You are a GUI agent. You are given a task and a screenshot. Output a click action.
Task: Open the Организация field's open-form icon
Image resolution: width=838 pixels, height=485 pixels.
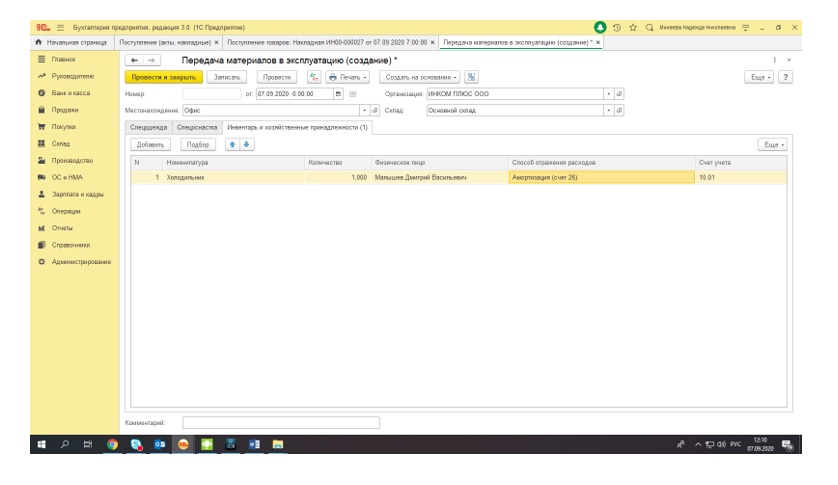pos(620,94)
